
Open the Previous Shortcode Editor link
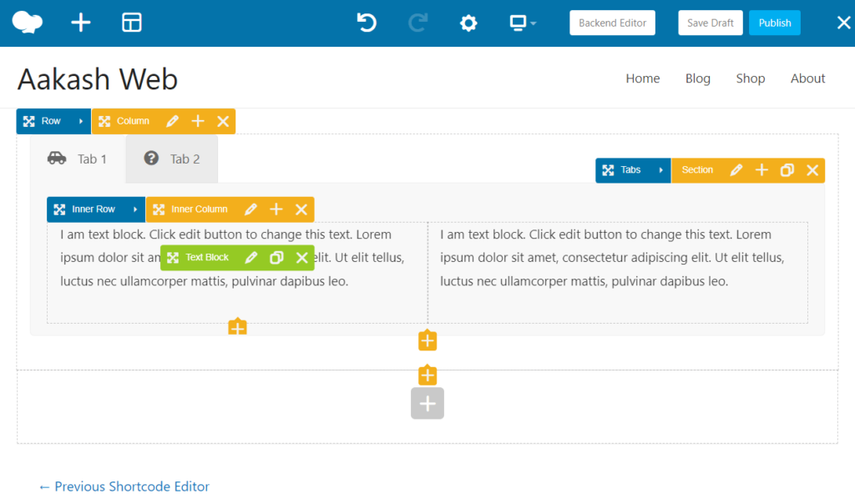[x=124, y=486]
